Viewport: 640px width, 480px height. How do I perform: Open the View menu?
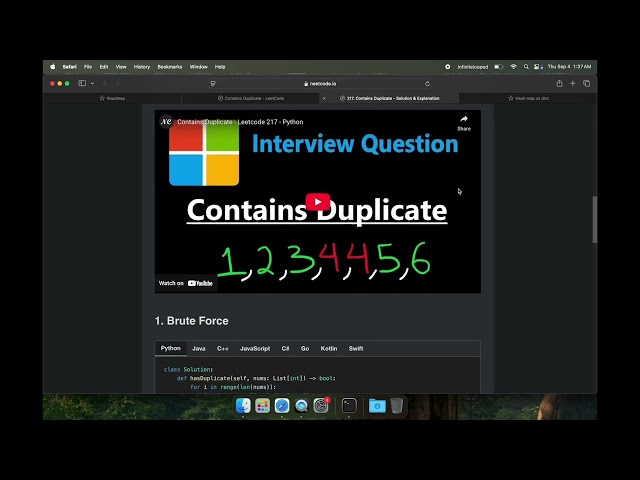(121, 67)
